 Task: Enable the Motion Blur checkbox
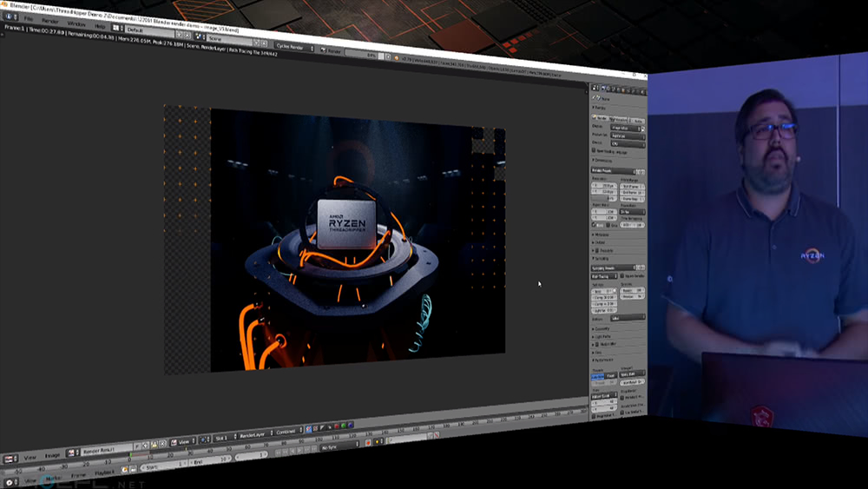[x=597, y=345]
